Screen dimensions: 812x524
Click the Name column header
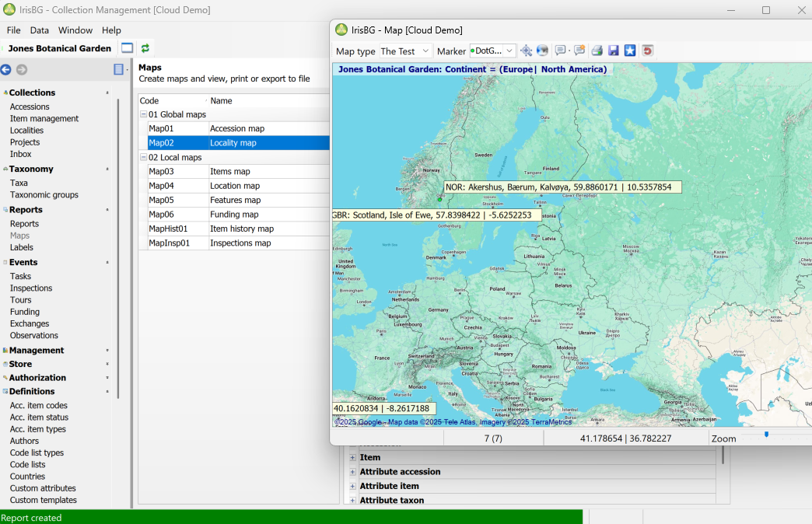(269, 101)
